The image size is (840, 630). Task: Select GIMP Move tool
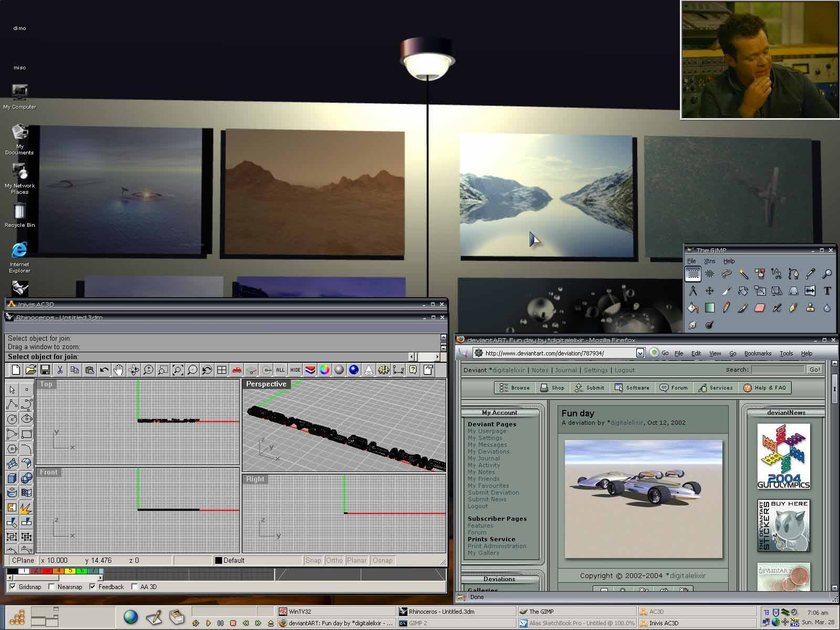710,291
